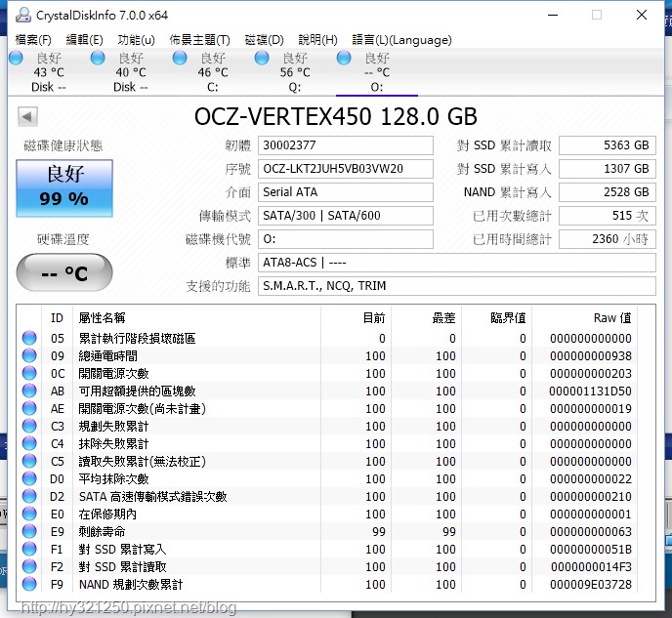Select the NAND 規劃次數累計 attribute name

131,584
